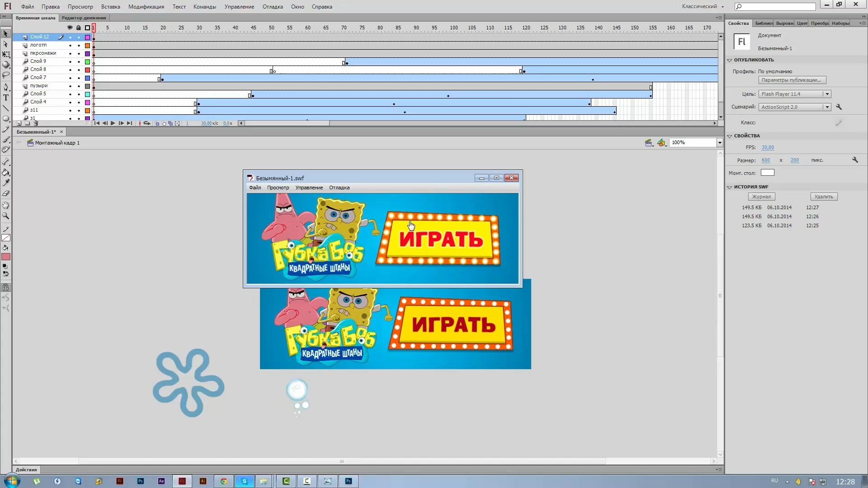Screen dimensions: 868x488
Task: Click the New Folder icon in timeline
Action: click(x=28, y=123)
